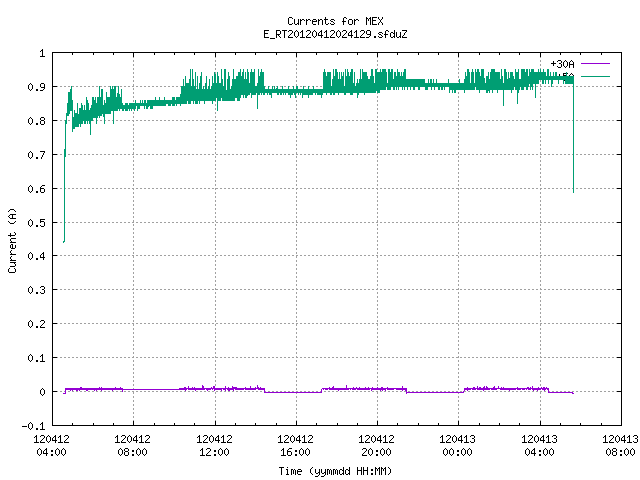Click the y-axis tick label "0"
This screenshot has width=640, height=480.
tap(42, 392)
